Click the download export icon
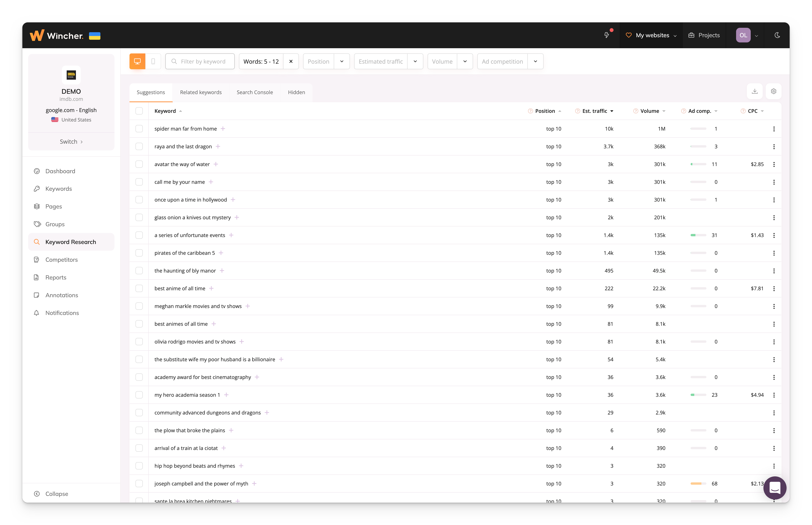 click(x=754, y=91)
